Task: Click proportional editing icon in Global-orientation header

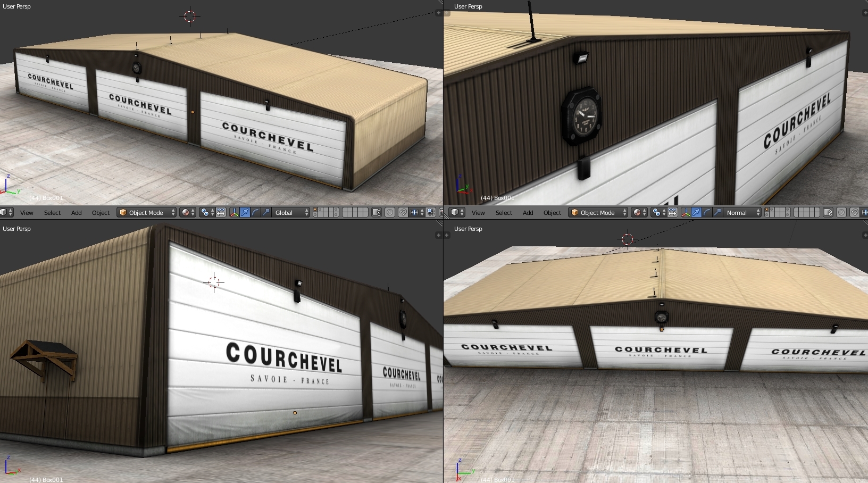Action: point(390,212)
